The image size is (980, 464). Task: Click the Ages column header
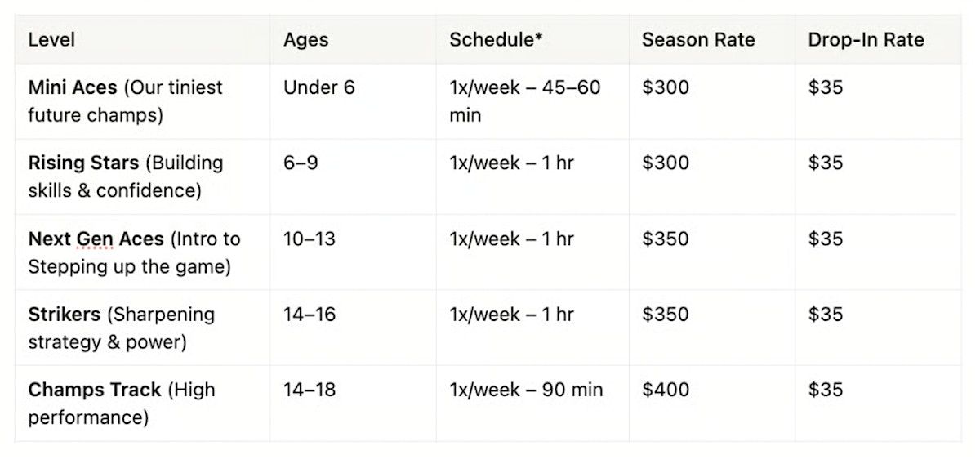(305, 40)
